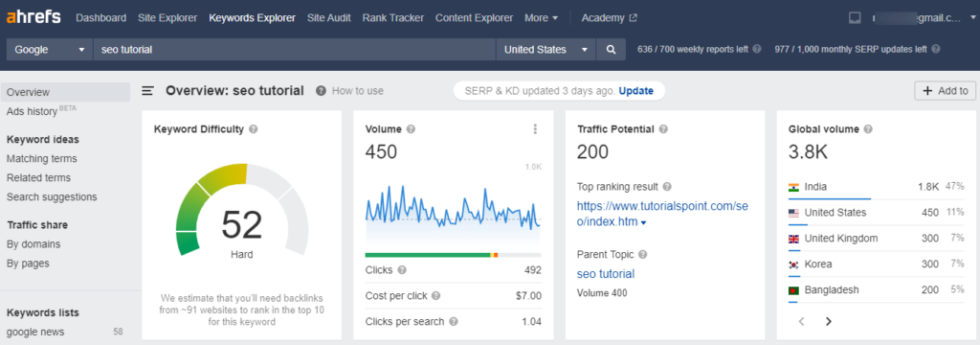The width and height of the screenshot is (980, 345).
Task: Click the hamburger menu icon beside Overview
Action: (147, 91)
